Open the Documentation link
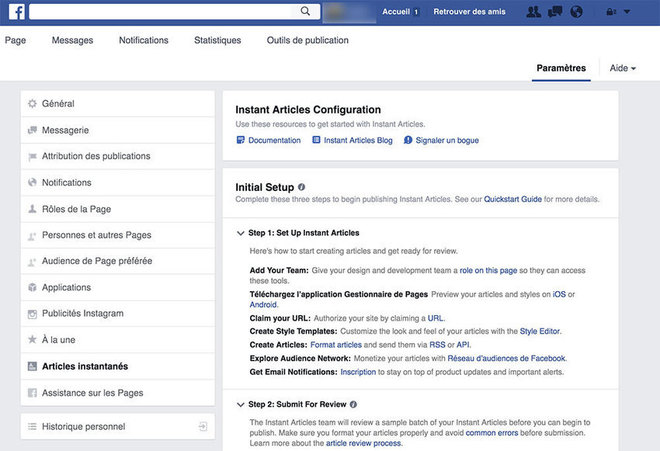This screenshot has height=451, width=660. [x=274, y=140]
